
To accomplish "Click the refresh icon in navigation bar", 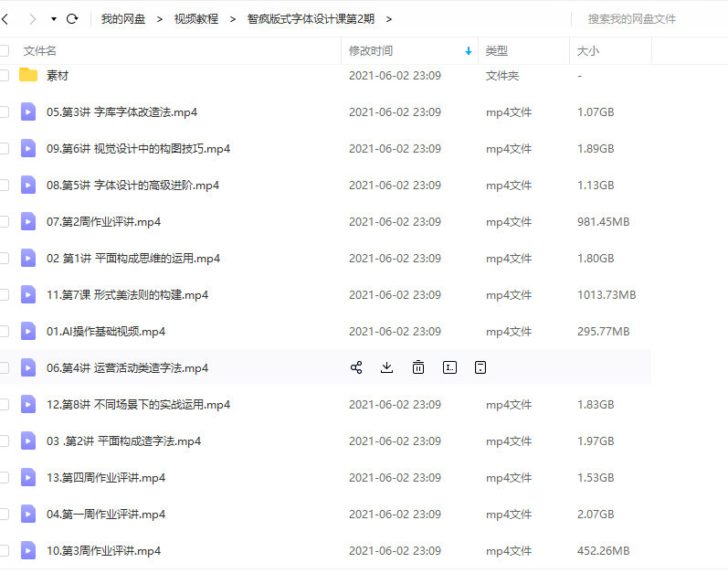I will (x=72, y=18).
